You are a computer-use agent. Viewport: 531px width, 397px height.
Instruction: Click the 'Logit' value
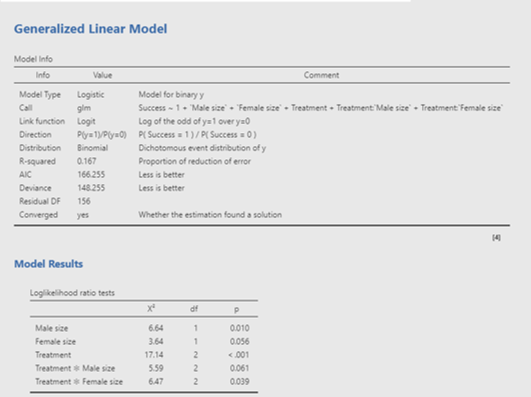[86, 121]
